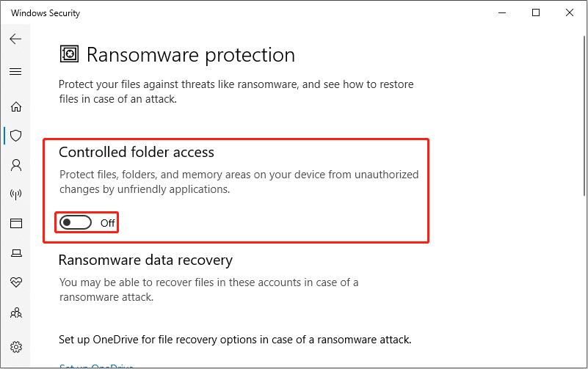Turn on Controlled folder access toggle

click(x=76, y=223)
